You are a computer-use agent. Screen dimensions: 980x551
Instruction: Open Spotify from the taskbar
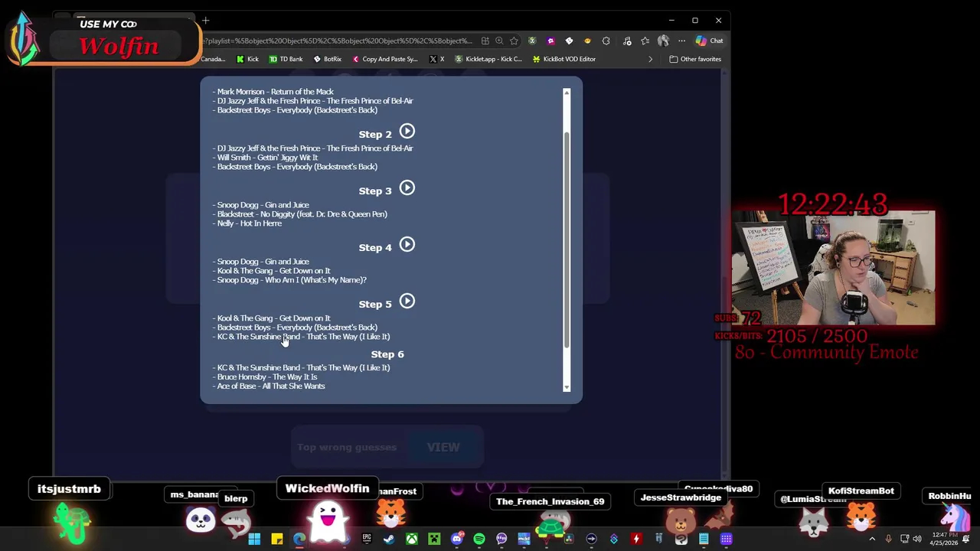[x=479, y=539]
